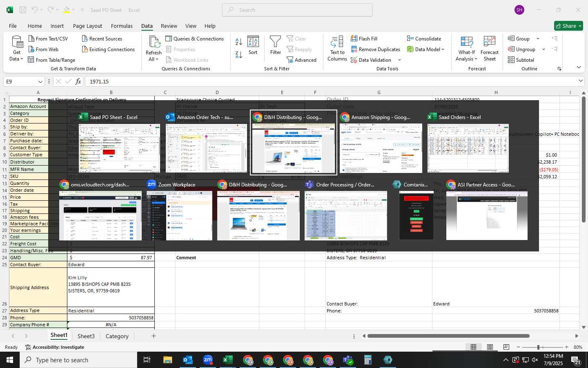Switch to Home ribbon tab
Screen dimensions: 588x368
point(35,26)
